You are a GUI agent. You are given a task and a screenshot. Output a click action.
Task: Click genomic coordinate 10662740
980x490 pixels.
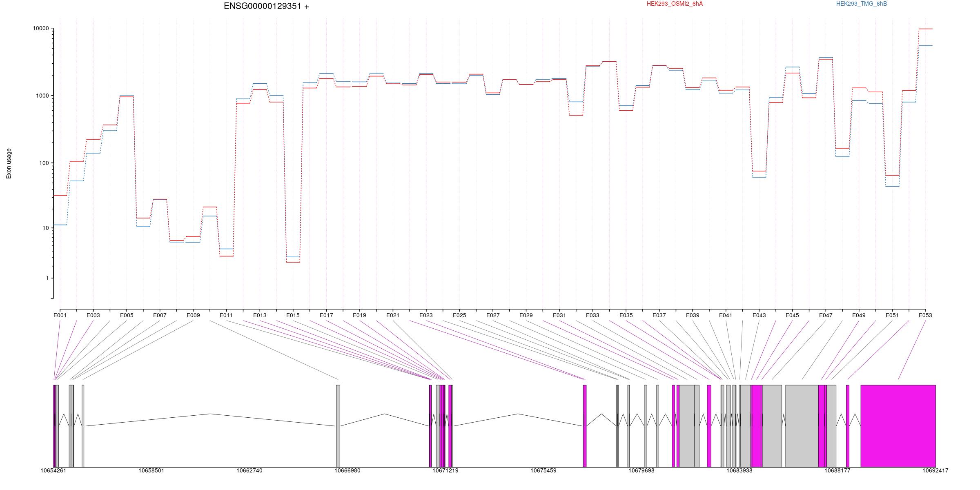tap(249, 471)
